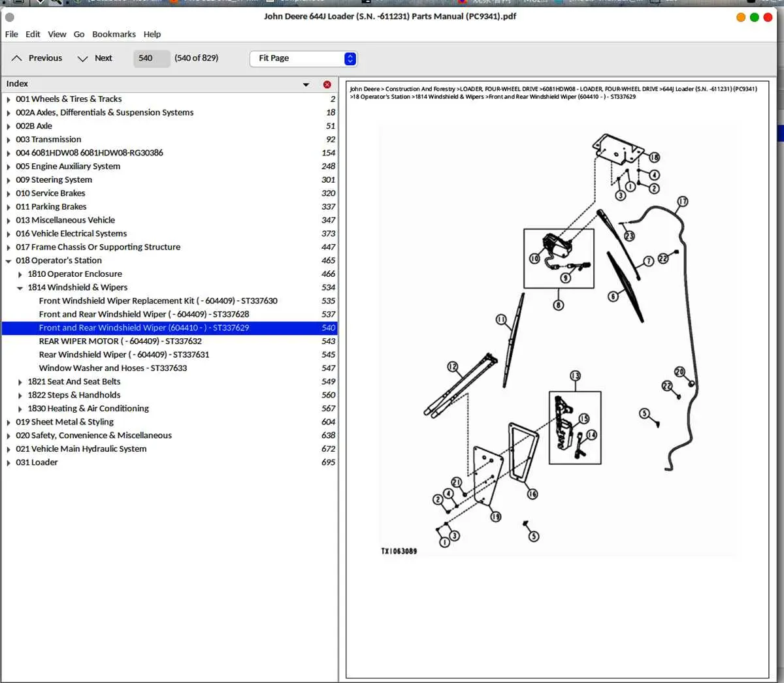784x683 pixels.
Task: Click the breadcrumb path text above the diagram
Action: 553,93
